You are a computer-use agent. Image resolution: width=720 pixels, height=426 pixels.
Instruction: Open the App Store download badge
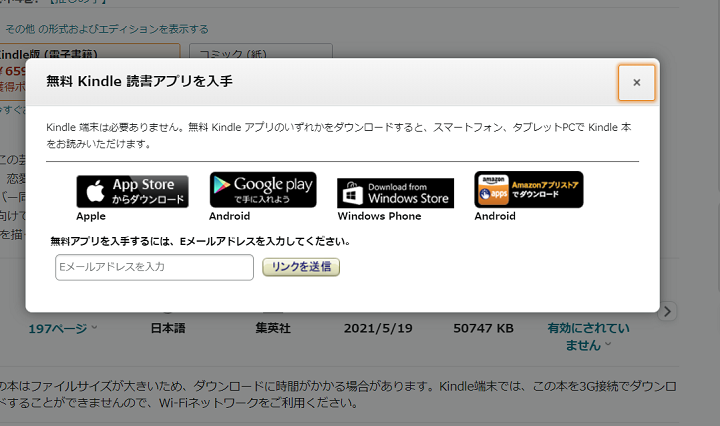[x=132, y=191]
